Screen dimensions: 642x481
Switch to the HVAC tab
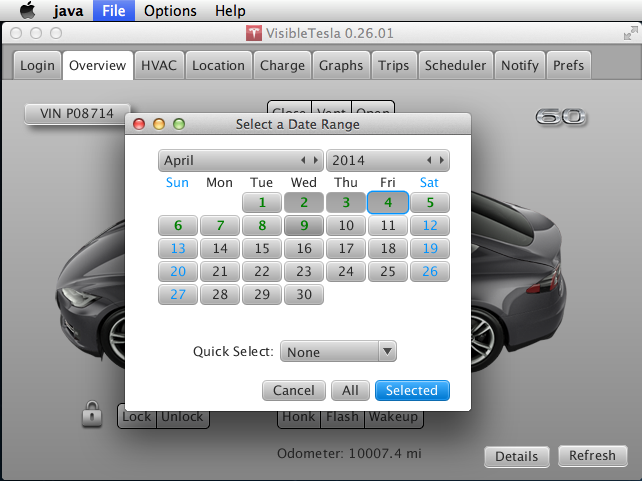[159, 65]
